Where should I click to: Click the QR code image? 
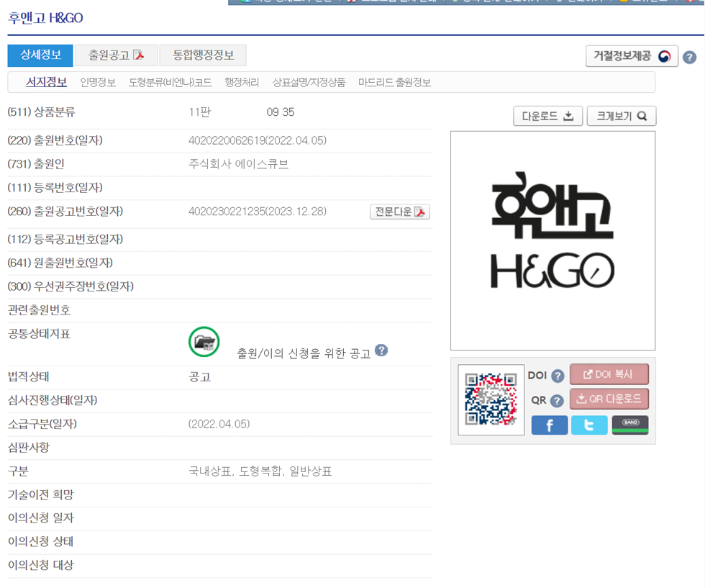(x=491, y=399)
